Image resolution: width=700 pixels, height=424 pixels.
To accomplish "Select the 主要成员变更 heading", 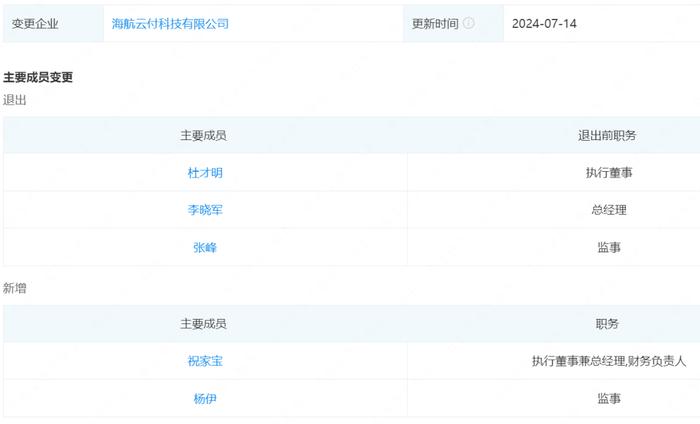I will click(x=38, y=77).
